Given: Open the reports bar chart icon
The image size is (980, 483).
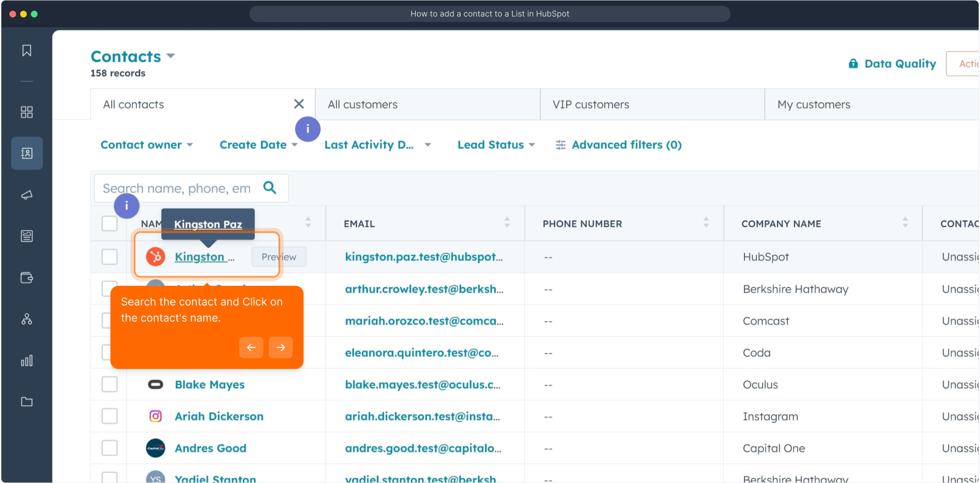Looking at the screenshot, I should click(x=27, y=360).
